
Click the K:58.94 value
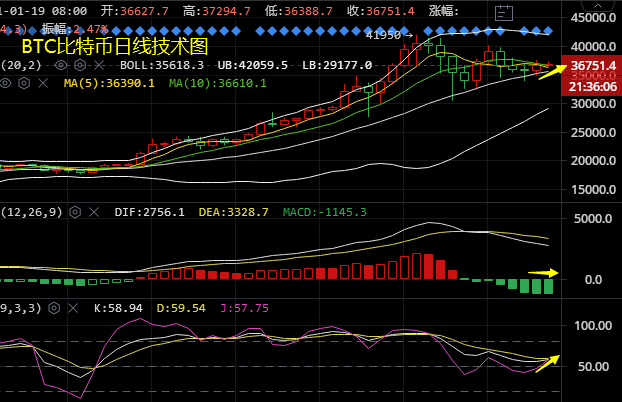118,308
